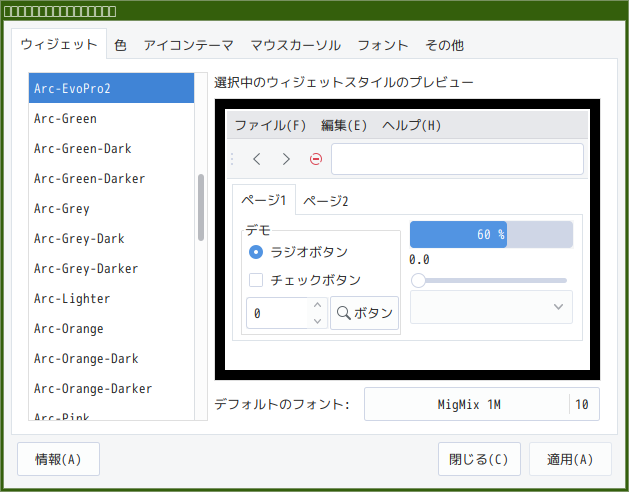Click the 閉じる(C) button
Viewport: 629px width, 492px height.
(479, 459)
